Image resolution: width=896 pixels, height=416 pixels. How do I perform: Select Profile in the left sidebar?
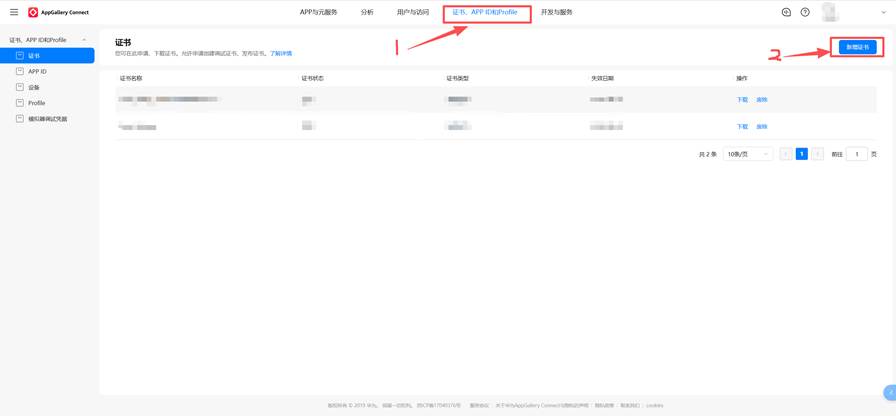pos(36,103)
